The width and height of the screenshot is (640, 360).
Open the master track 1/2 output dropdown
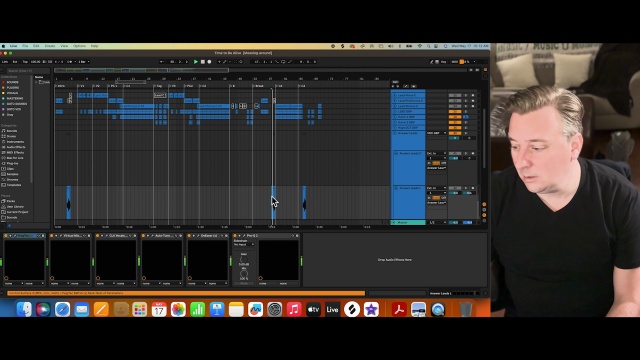point(436,222)
